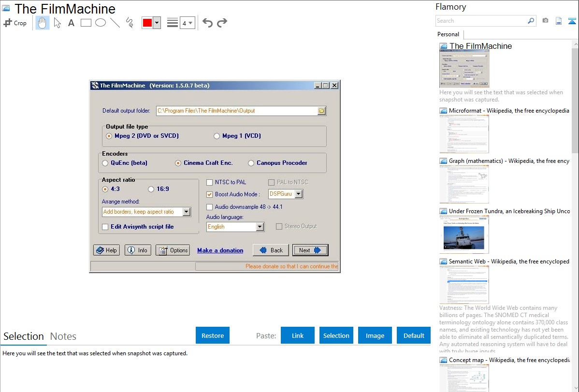Viewport: 579px width, 392px height.
Task: Choose the arrow pointer tool
Action: [x=57, y=23]
